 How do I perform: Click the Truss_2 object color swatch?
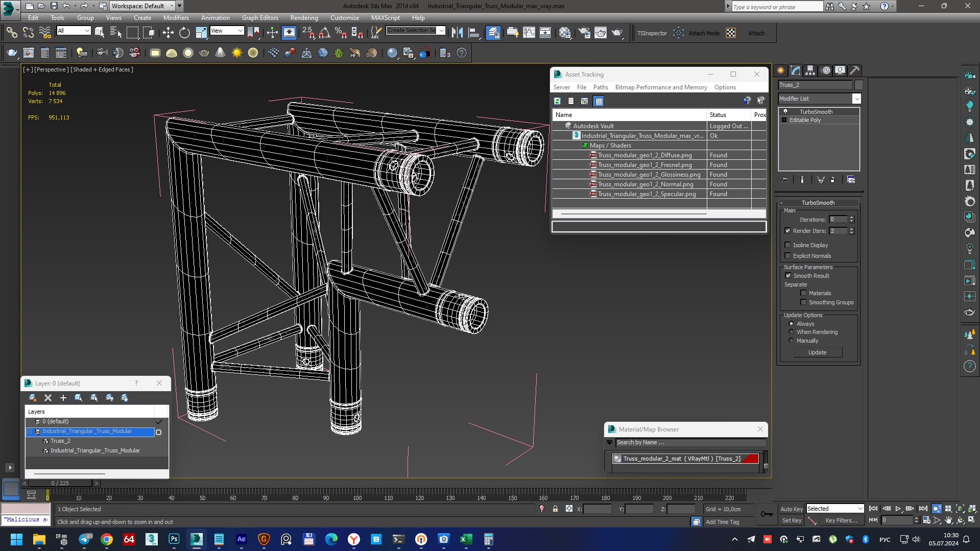coord(858,85)
